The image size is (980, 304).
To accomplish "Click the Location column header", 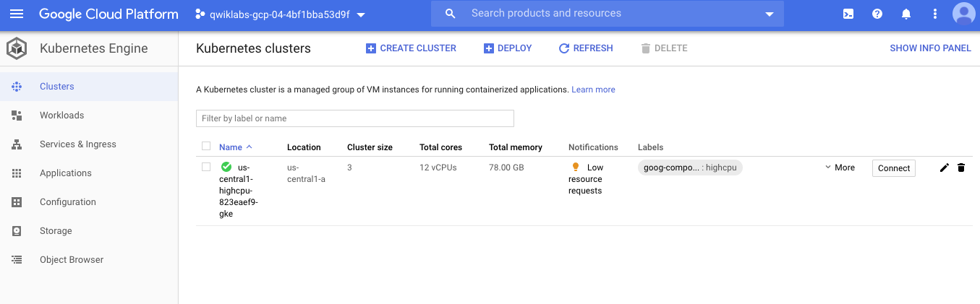I will (x=304, y=147).
